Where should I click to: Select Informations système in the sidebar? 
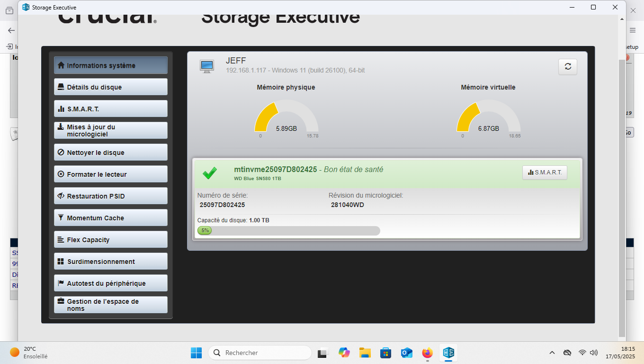(110, 65)
